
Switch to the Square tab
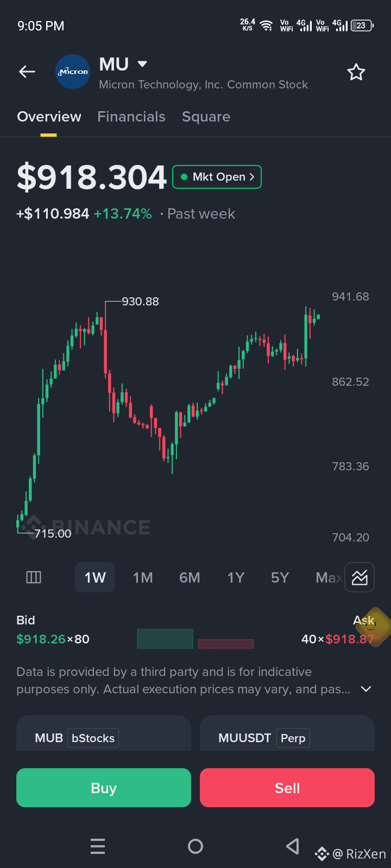tap(206, 117)
